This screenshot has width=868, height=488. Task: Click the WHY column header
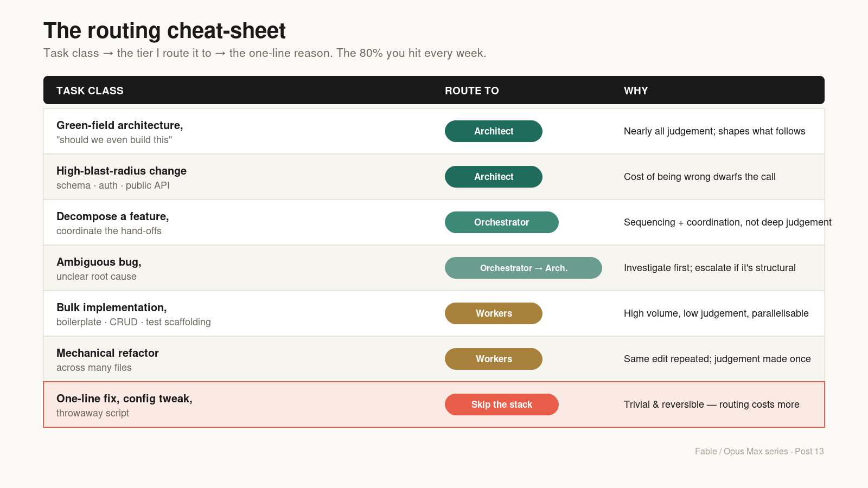click(x=636, y=91)
